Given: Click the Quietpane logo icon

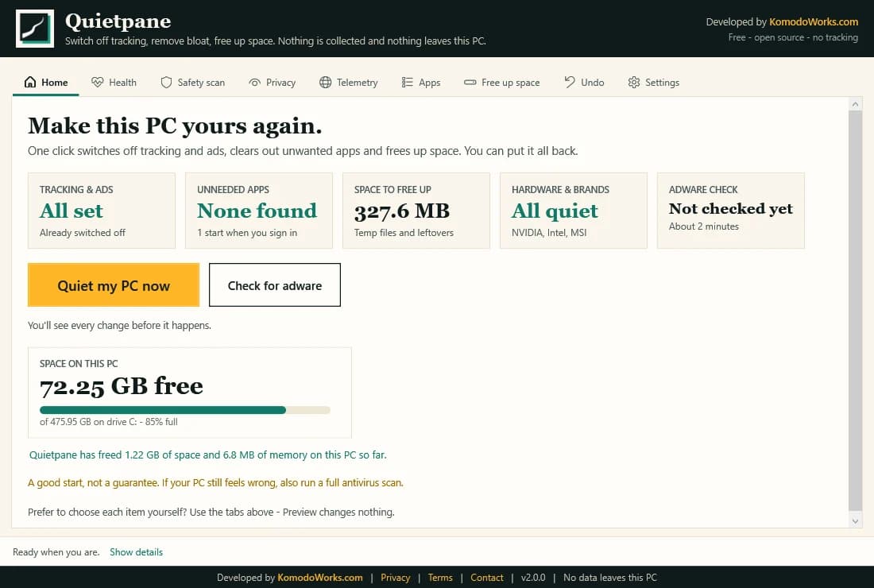Looking at the screenshot, I should [x=34, y=29].
